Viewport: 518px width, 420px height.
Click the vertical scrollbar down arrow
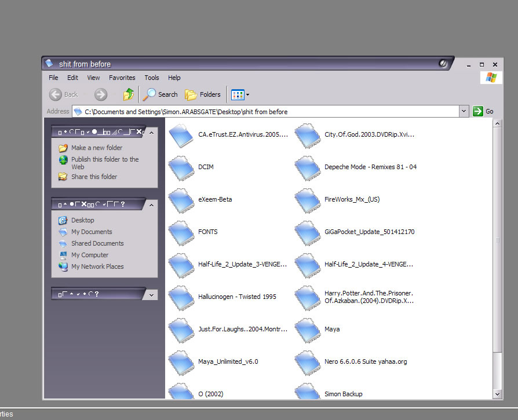[x=498, y=393]
